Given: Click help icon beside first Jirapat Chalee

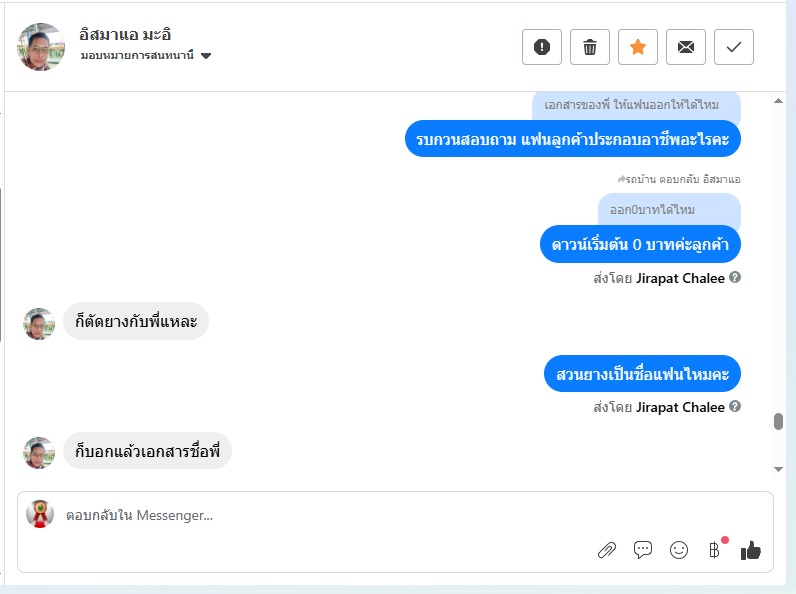Looking at the screenshot, I should pyautogui.click(x=735, y=278).
